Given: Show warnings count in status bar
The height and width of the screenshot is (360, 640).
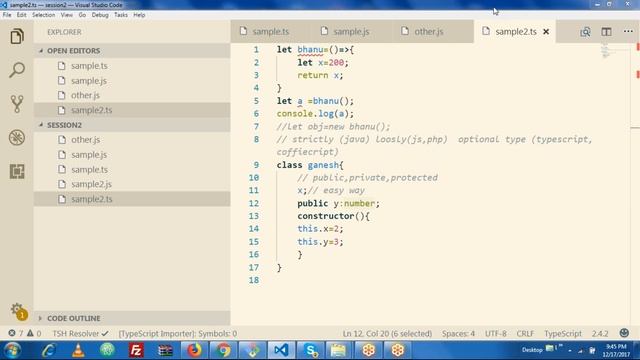Looking at the screenshot, I should (x=34, y=333).
